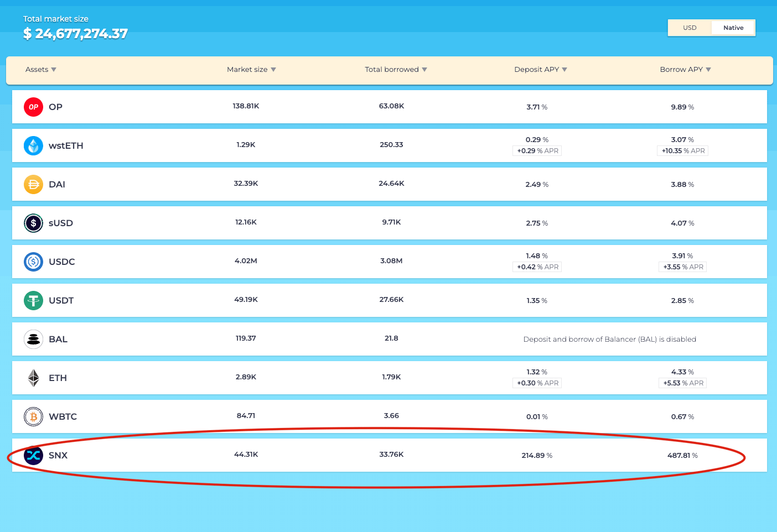Click the sUSD token icon
The image size is (777, 532).
point(33,223)
